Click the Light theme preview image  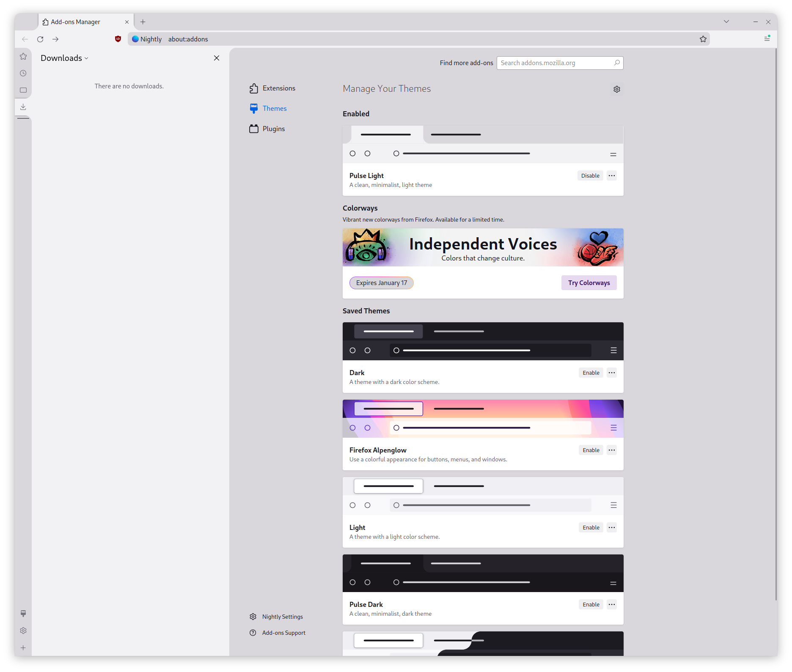pos(483,496)
